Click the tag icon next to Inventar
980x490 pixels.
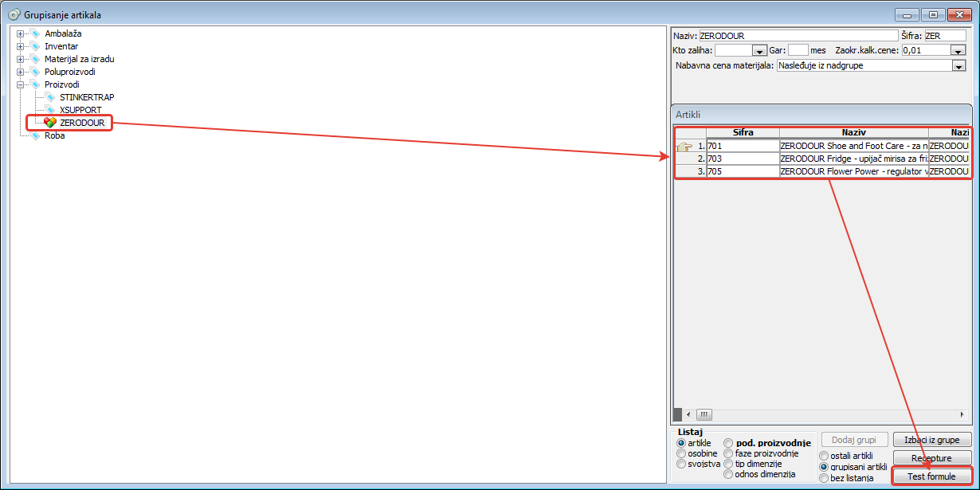point(35,46)
